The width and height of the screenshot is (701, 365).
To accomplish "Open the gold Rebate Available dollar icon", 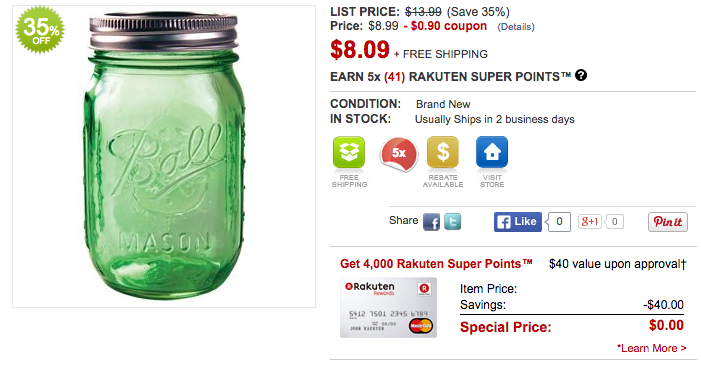I will [443, 153].
